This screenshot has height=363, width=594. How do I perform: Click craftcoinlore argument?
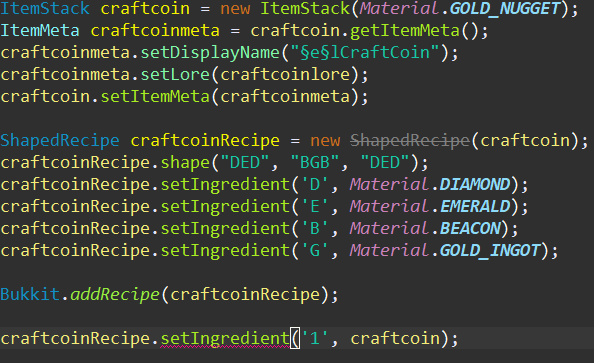(285, 75)
